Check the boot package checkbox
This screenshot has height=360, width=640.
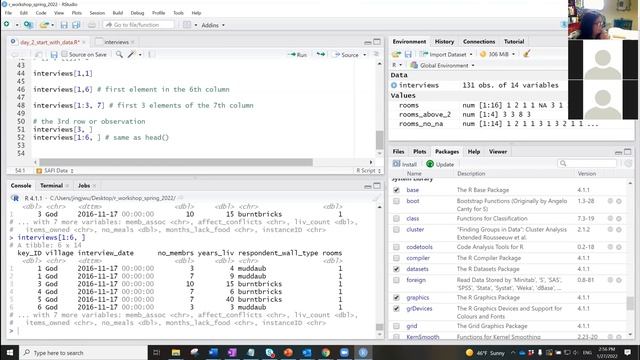click(x=396, y=201)
